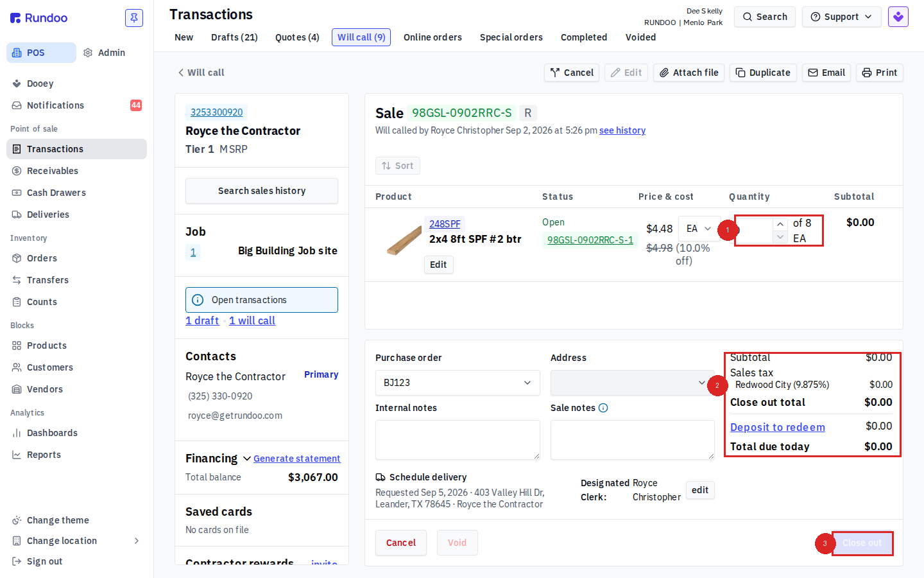This screenshot has width=924, height=578.
Task: Duplicate this transaction
Action: (x=763, y=73)
